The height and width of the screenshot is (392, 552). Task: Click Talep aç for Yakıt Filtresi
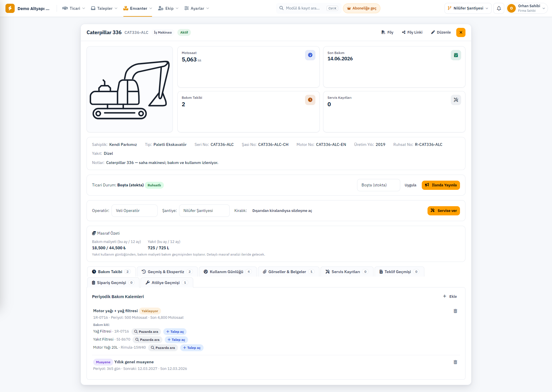click(x=176, y=340)
